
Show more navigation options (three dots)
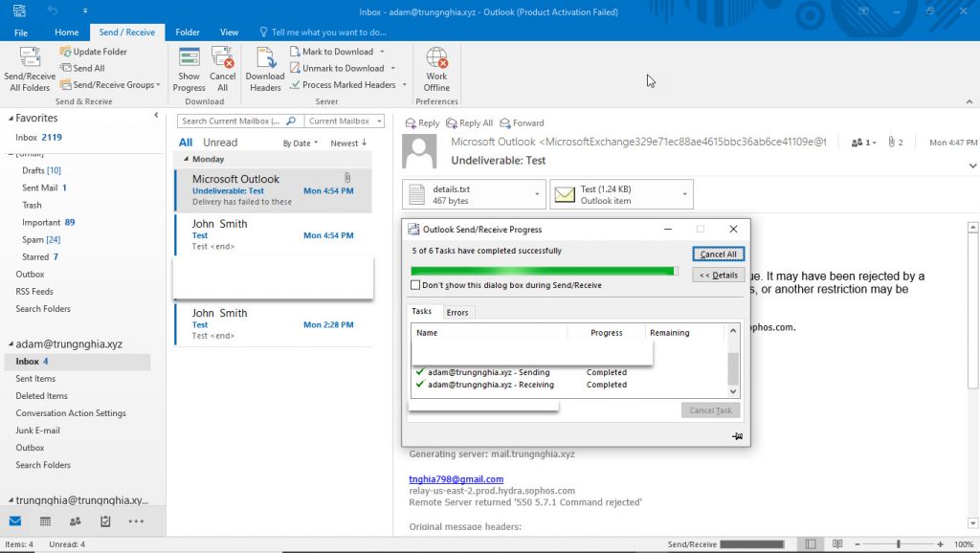[x=136, y=521]
